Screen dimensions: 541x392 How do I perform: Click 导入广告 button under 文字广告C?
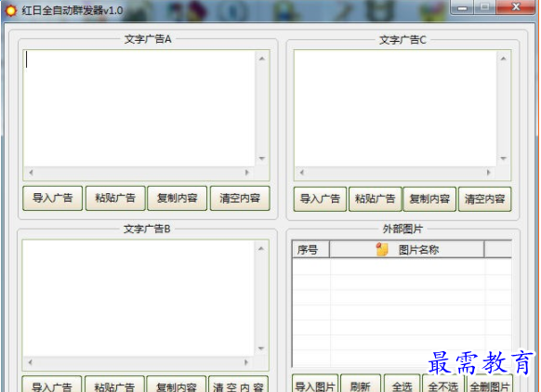click(320, 199)
